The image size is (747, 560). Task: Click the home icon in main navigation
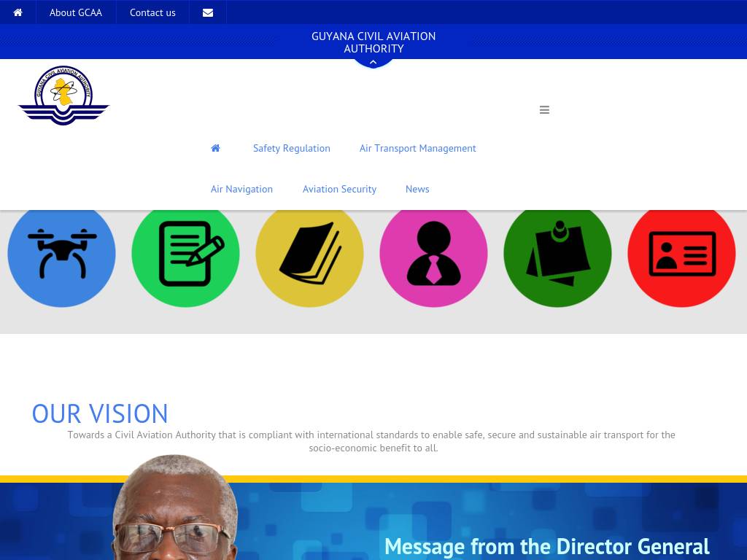pyautogui.click(x=215, y=148)
